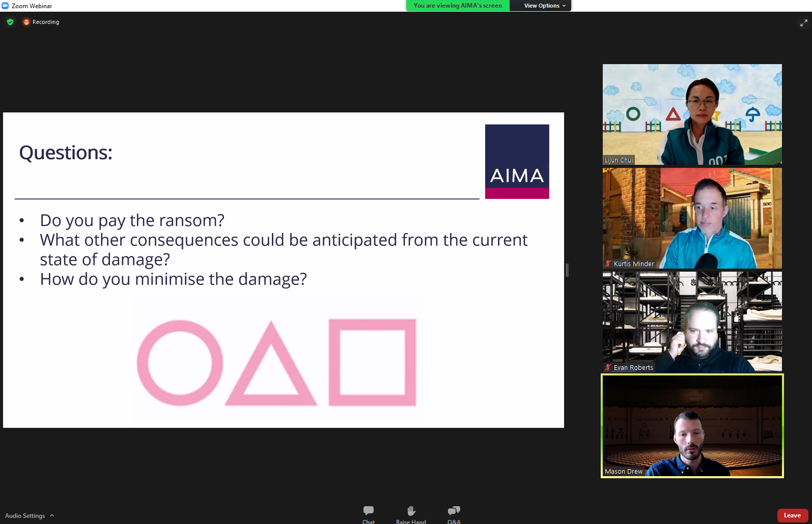Enter full screen with the expand arrows icon
The width and height of the screenshot is (812, 524).
(x=803, y=23)
